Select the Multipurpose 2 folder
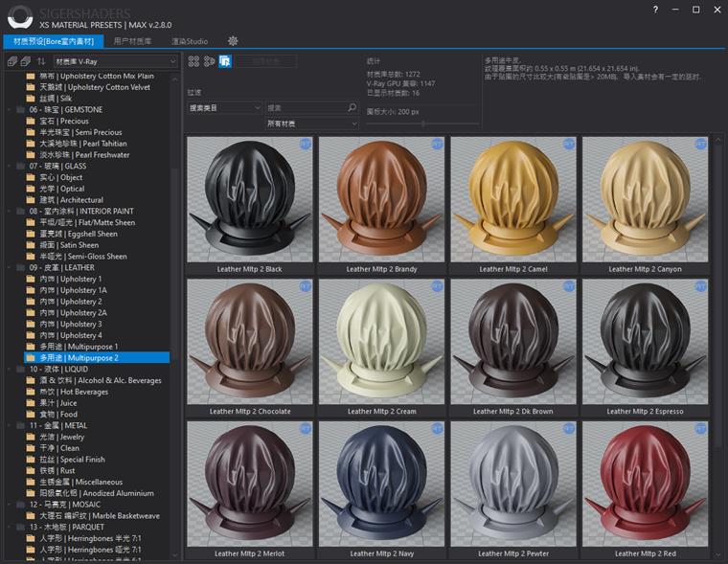Screen dimensions: 728x564 97,358
